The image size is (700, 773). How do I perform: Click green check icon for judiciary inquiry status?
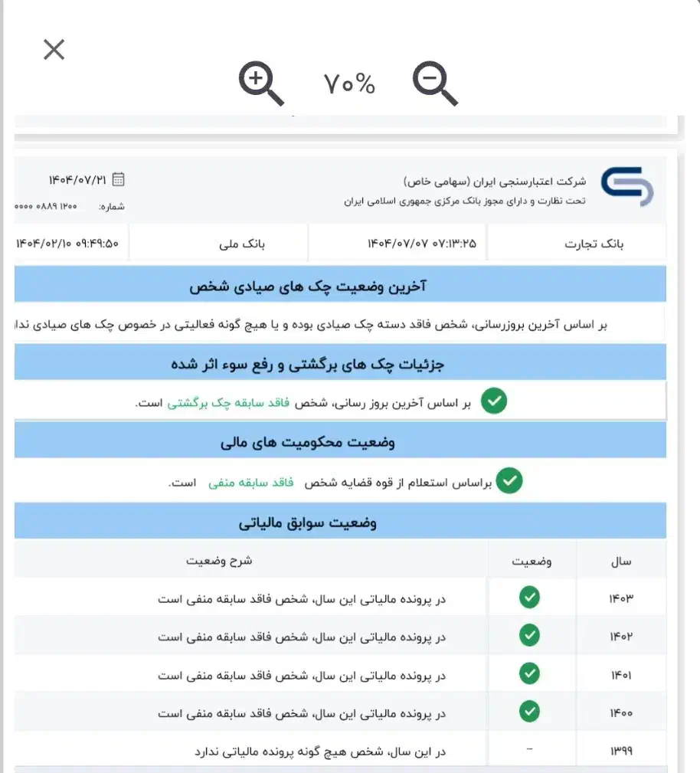tap(509, 481)
